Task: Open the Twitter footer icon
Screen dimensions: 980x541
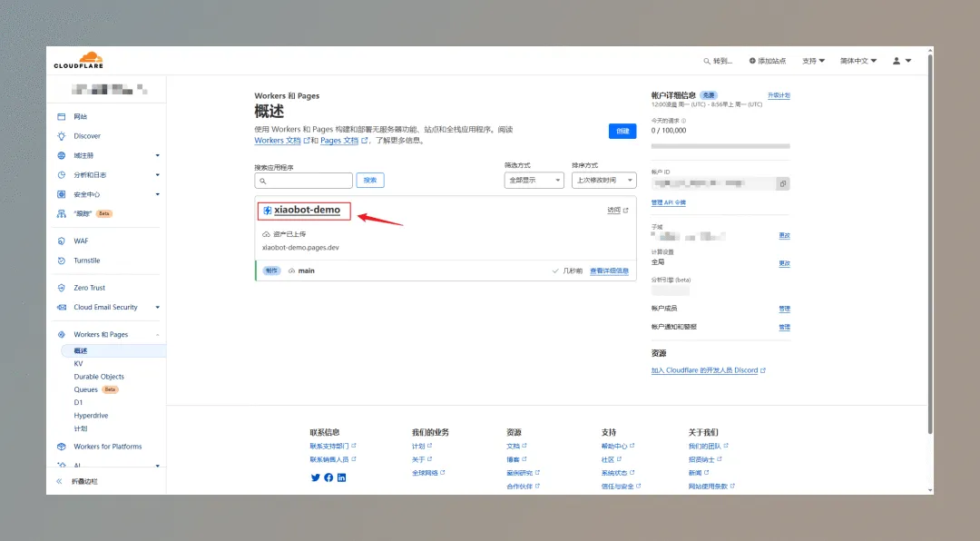Action: click(x=316, y=477)
